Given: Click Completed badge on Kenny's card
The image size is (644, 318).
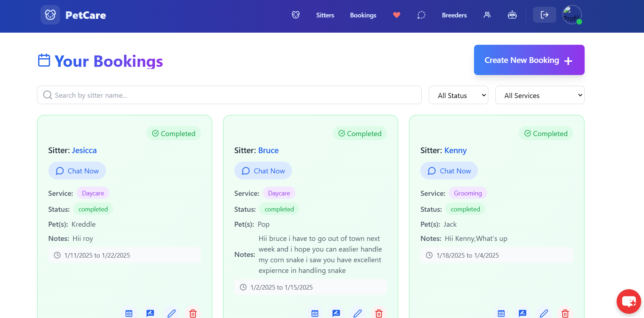Looking at the screenshot, I should tap(546, 134).
